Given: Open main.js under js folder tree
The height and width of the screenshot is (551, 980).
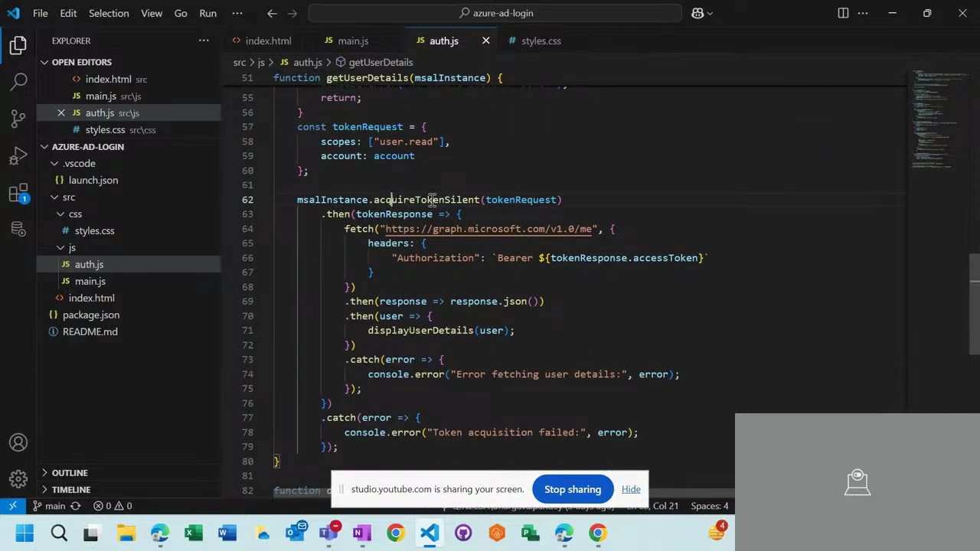Looking at the screenshot, I should pos(90,281).
